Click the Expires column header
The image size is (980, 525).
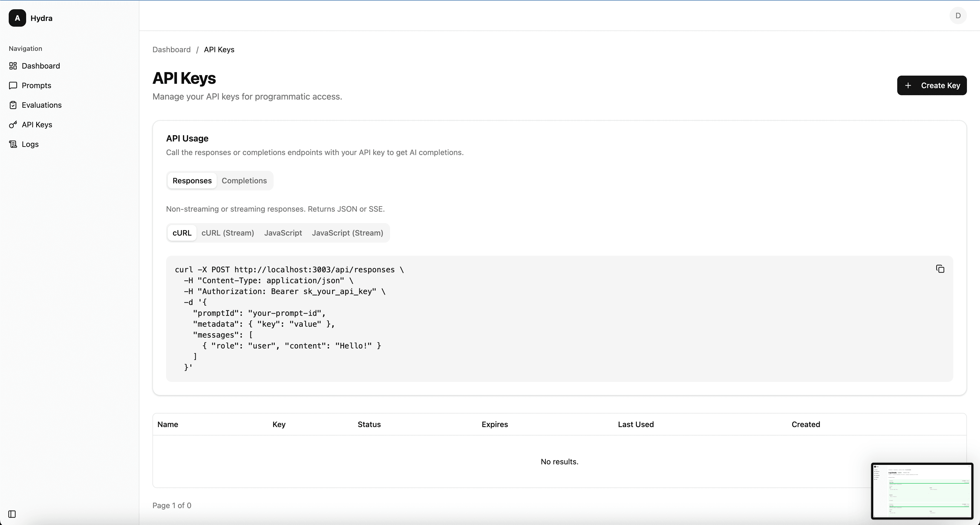495,424
